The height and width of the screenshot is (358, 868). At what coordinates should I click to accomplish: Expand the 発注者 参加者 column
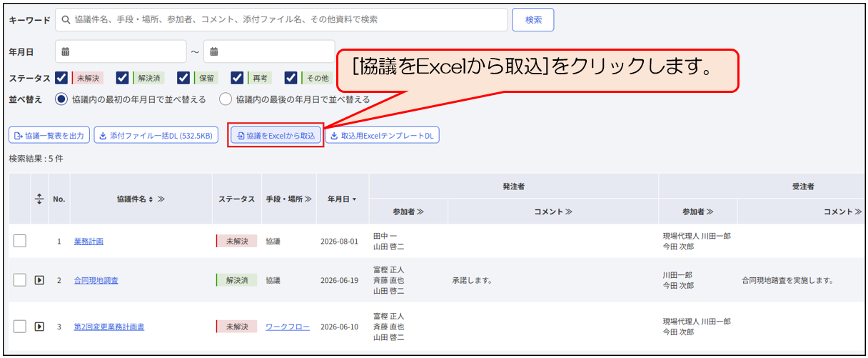pyautogui.click(x=420, y=212)
